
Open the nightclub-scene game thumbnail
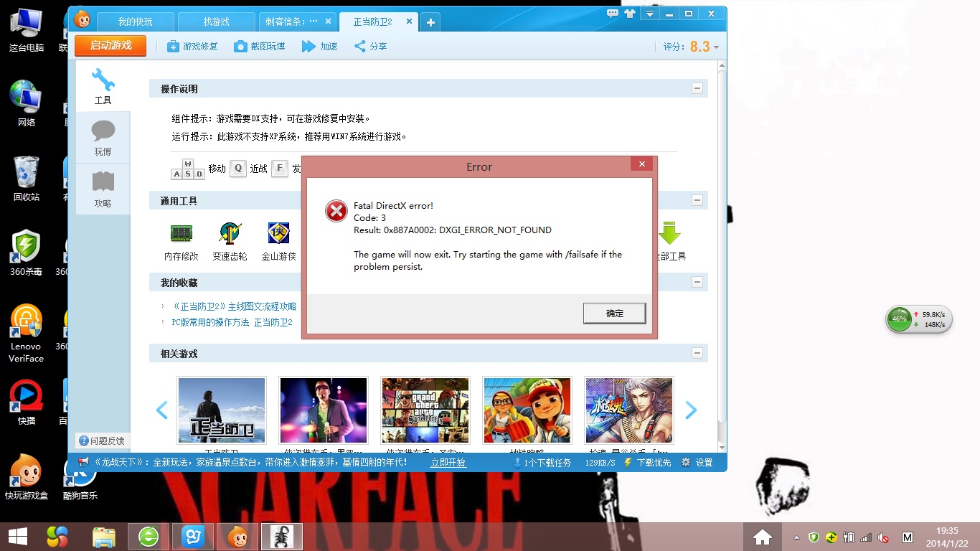coord(324,410)
